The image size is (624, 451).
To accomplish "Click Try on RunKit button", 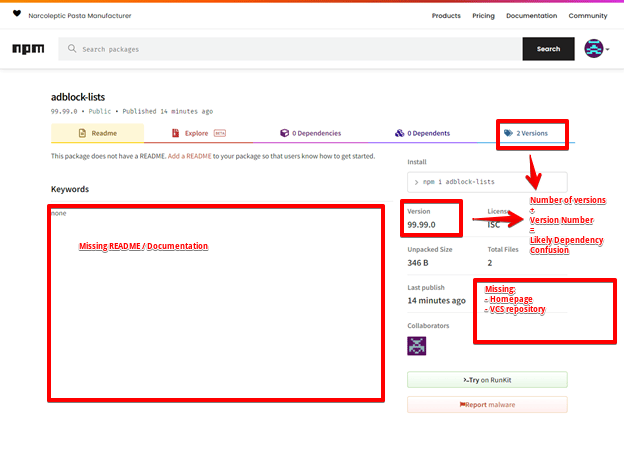I will 487,380.
